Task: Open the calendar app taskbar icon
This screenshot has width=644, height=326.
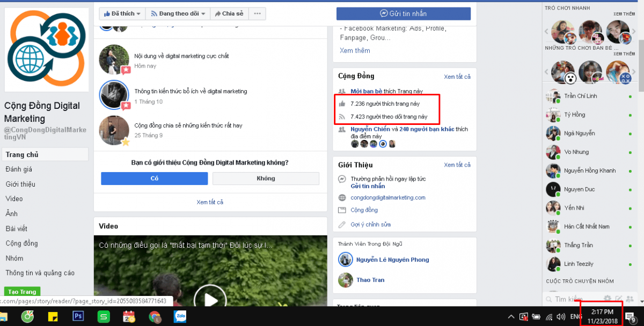Action: pyautogui.click(x=129, y=316)
